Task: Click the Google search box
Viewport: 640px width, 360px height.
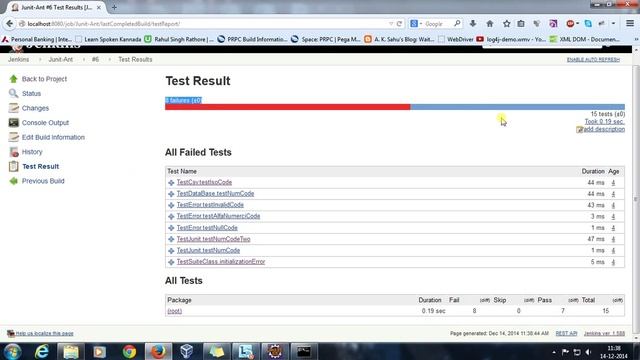Action: pyautogui.click(x=436, y=24)
